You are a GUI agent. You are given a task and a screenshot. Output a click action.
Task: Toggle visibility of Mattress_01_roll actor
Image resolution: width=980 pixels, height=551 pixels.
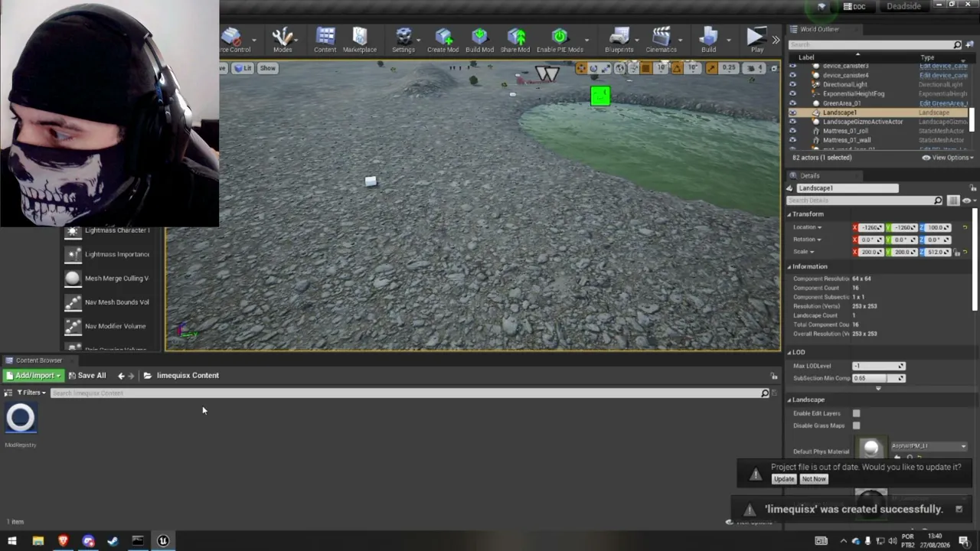792,131
